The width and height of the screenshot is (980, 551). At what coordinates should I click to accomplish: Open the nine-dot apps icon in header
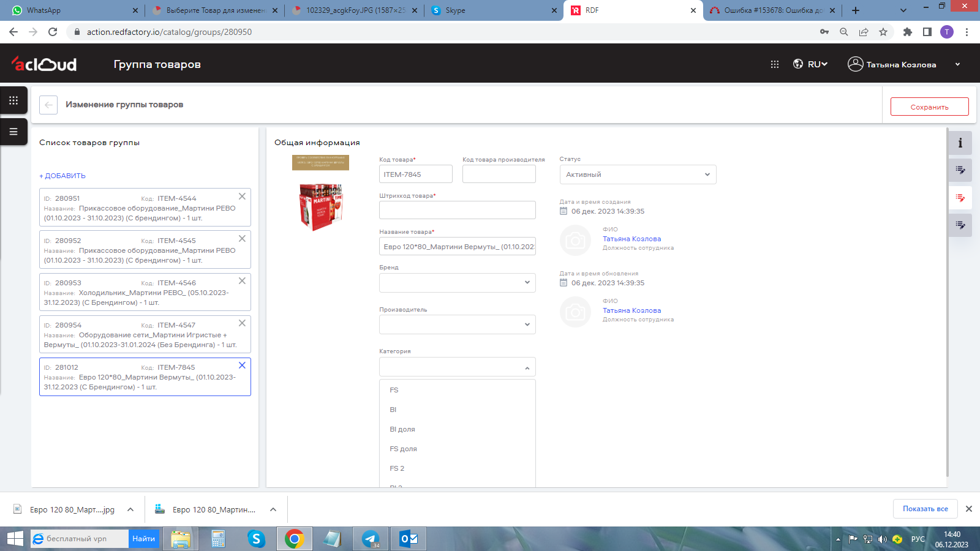(x=775, y=64)
